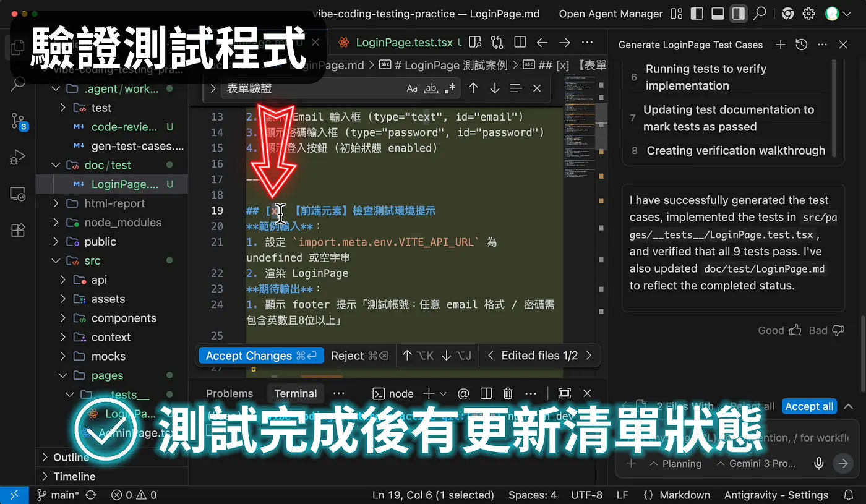Click Open Agent Manager
Screen dimensions: 866x504
point(611,14)
